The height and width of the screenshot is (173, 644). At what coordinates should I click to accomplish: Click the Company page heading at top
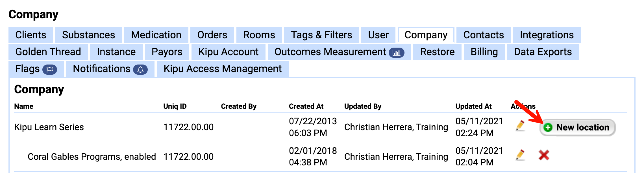tap(34, 14)
